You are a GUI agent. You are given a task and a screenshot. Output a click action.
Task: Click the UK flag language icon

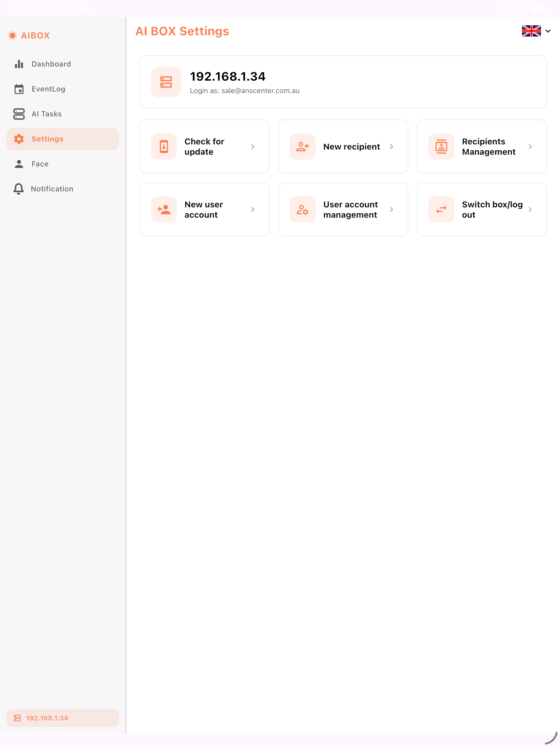(531, 31)
